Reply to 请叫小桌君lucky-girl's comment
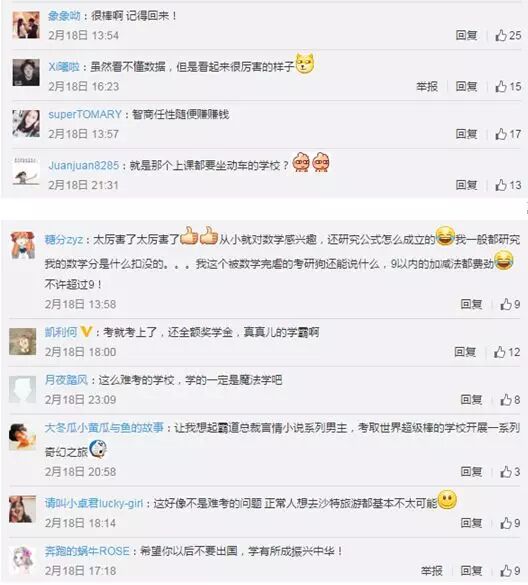 [471, 523]
